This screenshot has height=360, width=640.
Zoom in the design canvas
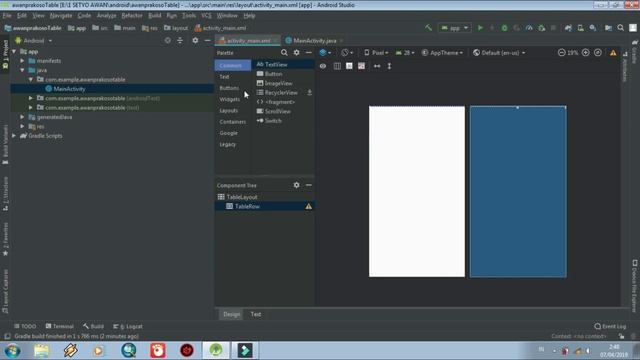585,53
